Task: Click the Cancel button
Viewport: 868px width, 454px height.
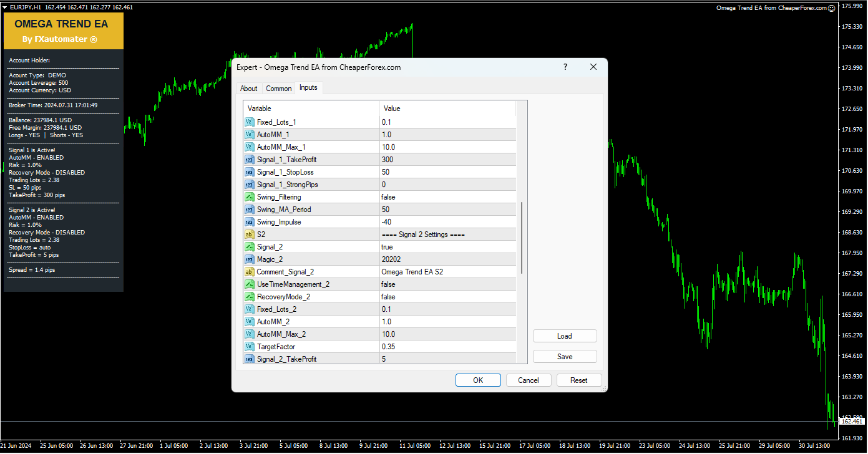Action: click(529, 380)
